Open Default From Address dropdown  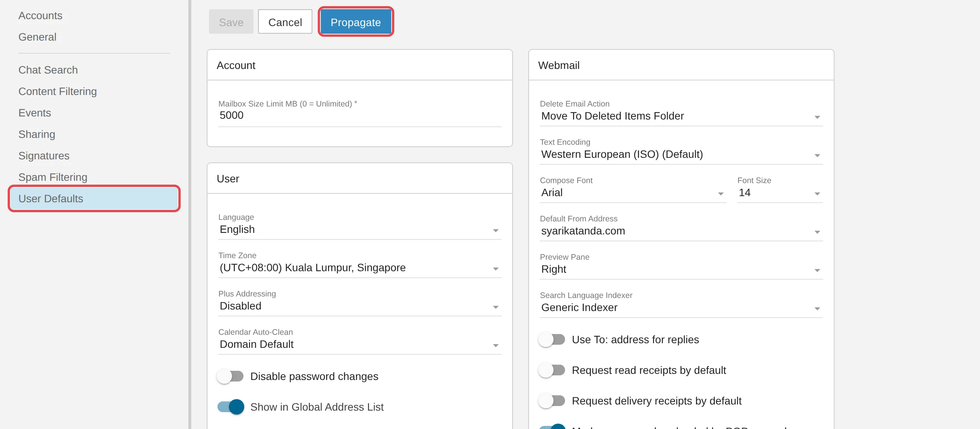pos(681,231)
